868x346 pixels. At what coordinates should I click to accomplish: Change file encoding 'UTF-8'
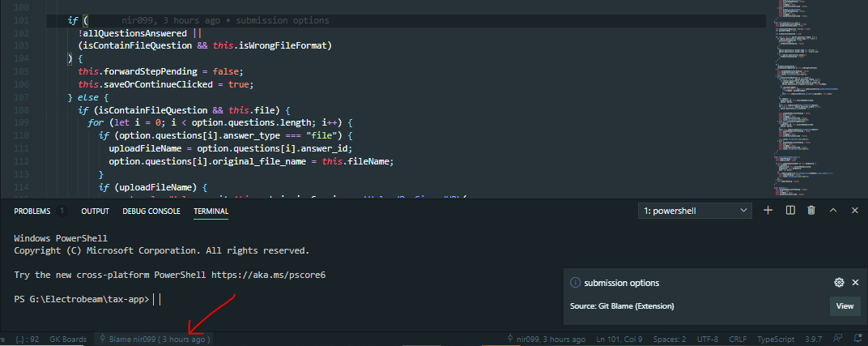(708, 339)
